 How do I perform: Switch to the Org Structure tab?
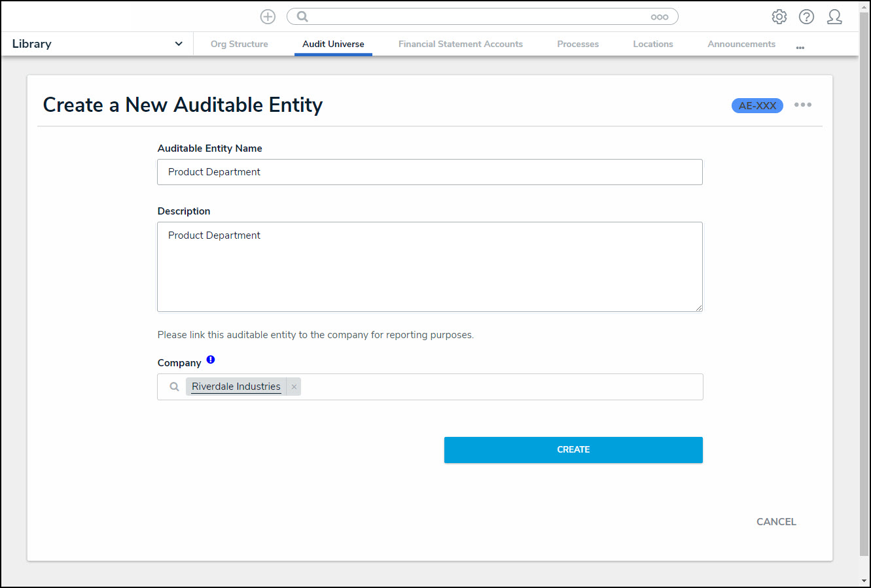point(239,44)
